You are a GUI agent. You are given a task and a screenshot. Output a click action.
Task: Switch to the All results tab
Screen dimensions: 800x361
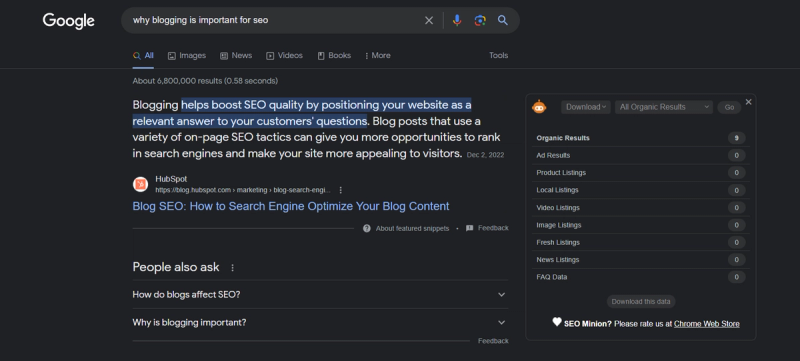point(143,56)
